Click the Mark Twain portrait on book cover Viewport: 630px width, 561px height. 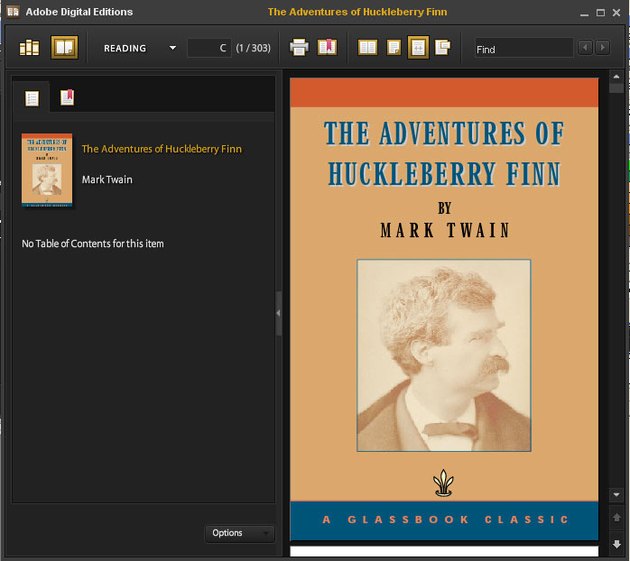[444, 355]
